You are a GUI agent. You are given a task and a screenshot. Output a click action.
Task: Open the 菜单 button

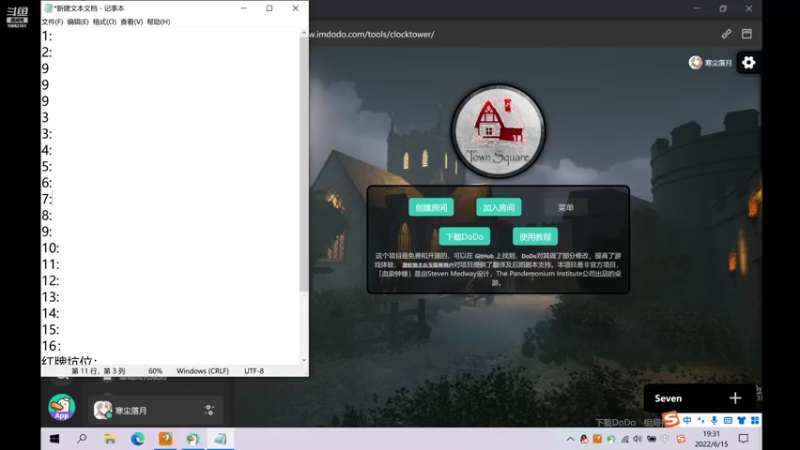565,208
